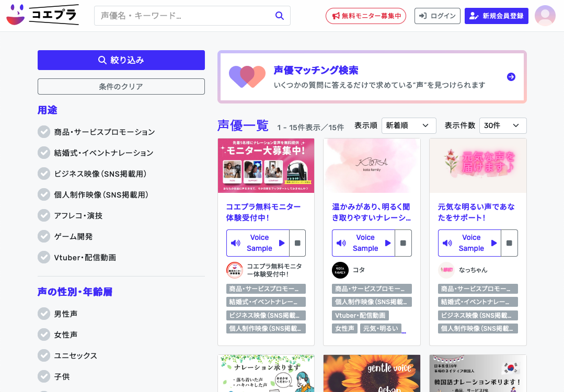Toggle 個人制作映像(SNS掲載用) filter checkbox

point(44,194)
